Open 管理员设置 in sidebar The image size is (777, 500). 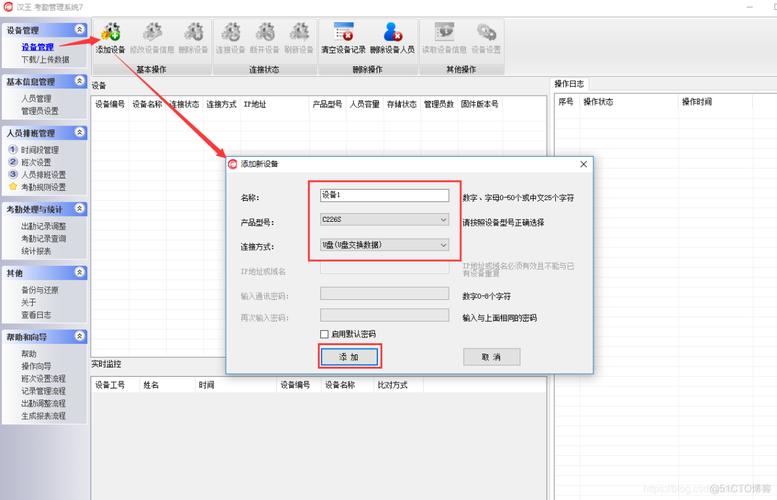[40, 111]
